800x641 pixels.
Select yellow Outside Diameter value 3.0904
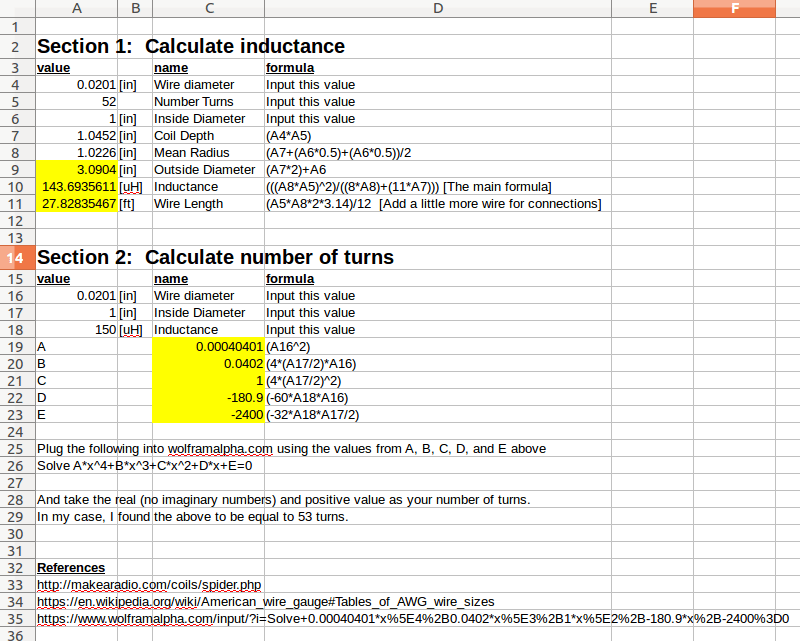[x=77, y=169]
